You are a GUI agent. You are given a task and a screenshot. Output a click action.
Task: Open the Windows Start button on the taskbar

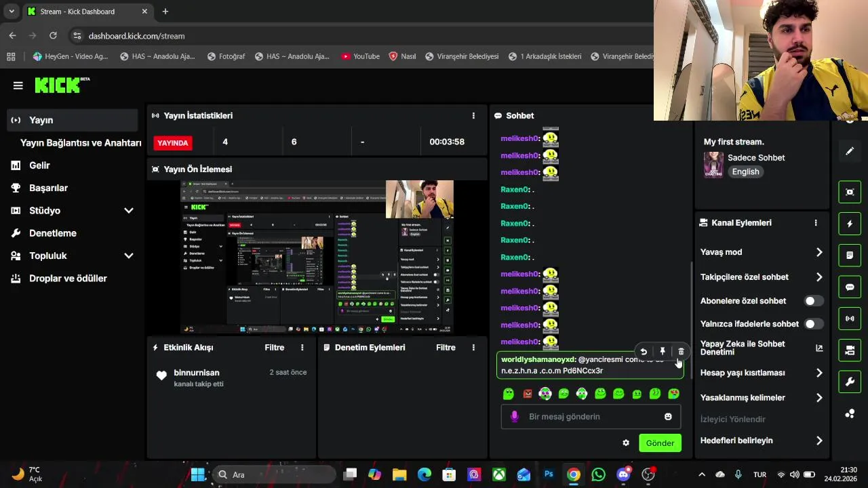[x=198, y=474]
